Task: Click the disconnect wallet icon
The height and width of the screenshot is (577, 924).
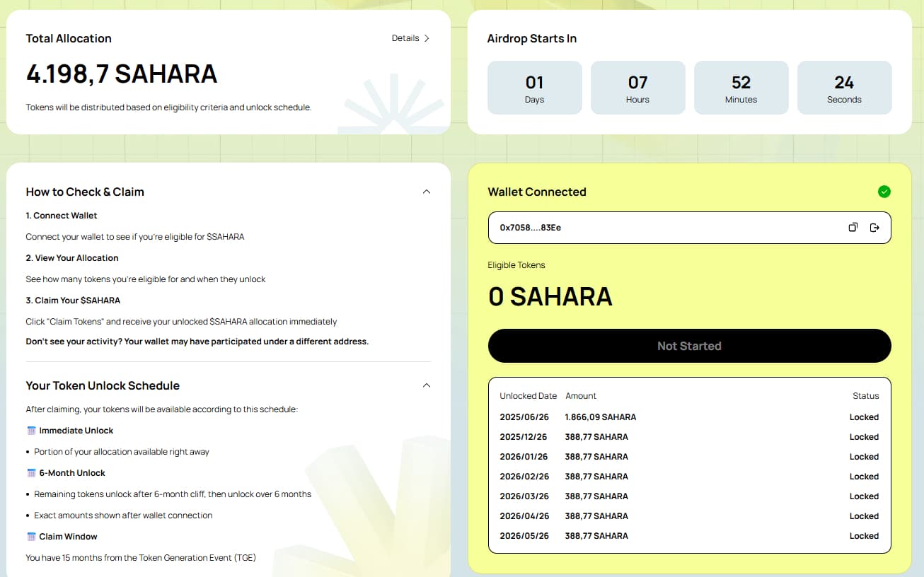Action: tap(874, 228)
